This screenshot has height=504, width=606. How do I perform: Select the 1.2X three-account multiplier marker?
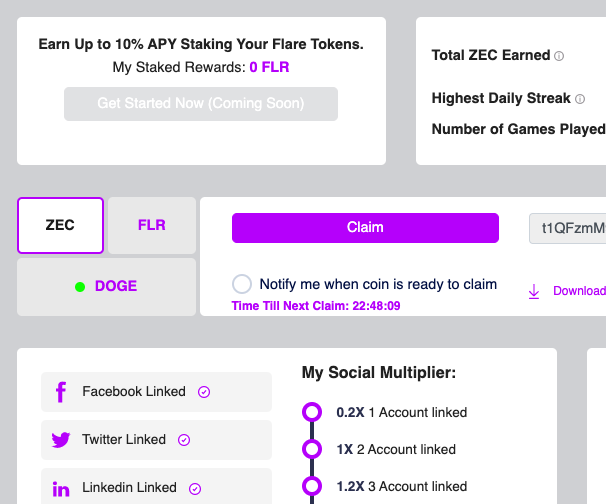coord(312,486)
